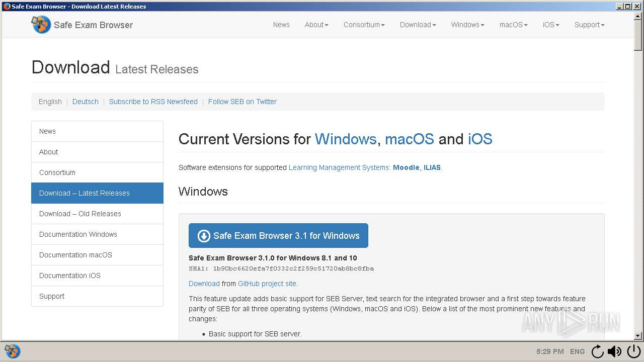The image size is (644, 362).
Task: Expand the About navbar dropdown
Action: click(x=316, y=25)
